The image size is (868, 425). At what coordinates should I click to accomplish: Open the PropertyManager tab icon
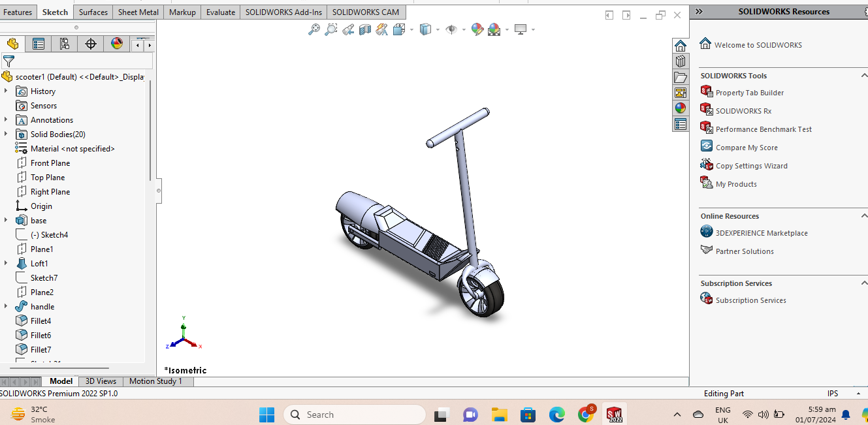tap(39, 44)
